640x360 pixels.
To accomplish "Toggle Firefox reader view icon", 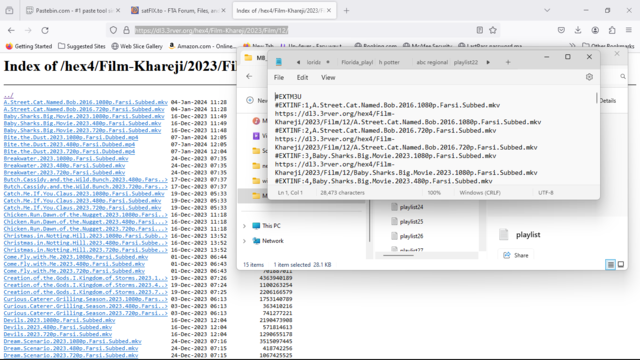I will click(480, 30).
